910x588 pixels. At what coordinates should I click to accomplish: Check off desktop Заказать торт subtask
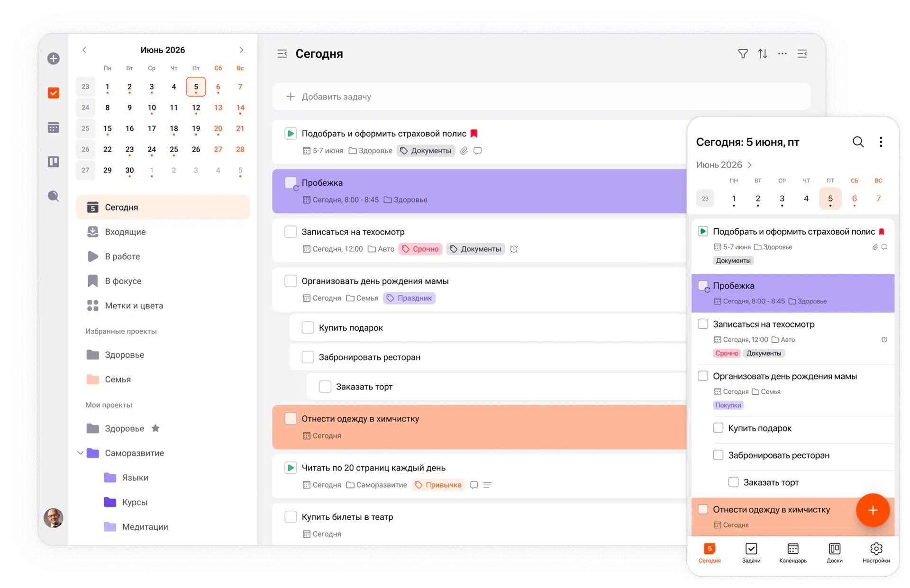click(325, 387)
